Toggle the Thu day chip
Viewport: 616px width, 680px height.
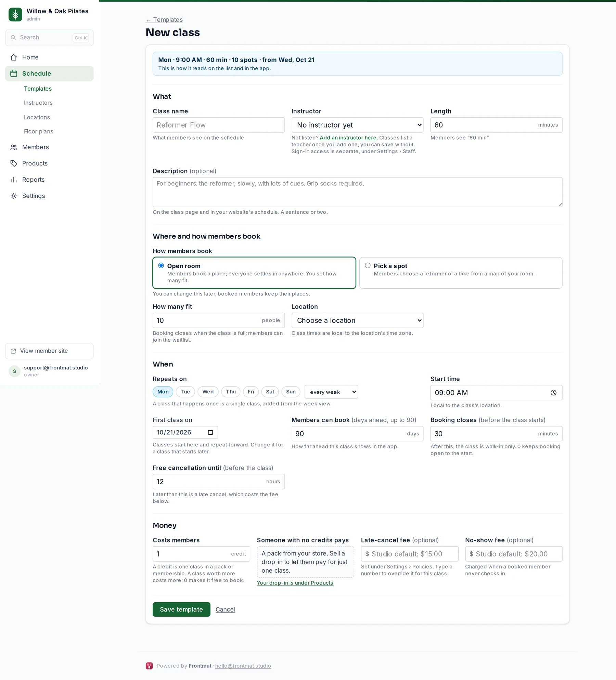[x=231, y=392]
